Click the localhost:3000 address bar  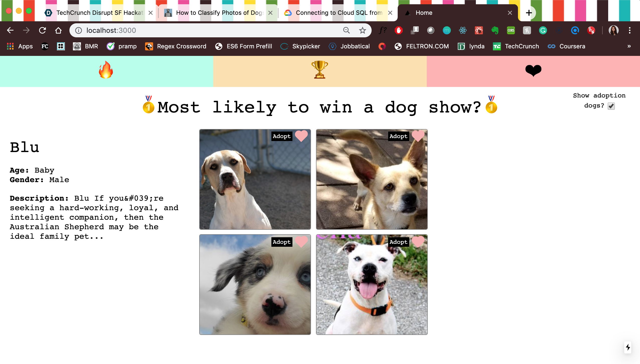[x=200, y=31]
